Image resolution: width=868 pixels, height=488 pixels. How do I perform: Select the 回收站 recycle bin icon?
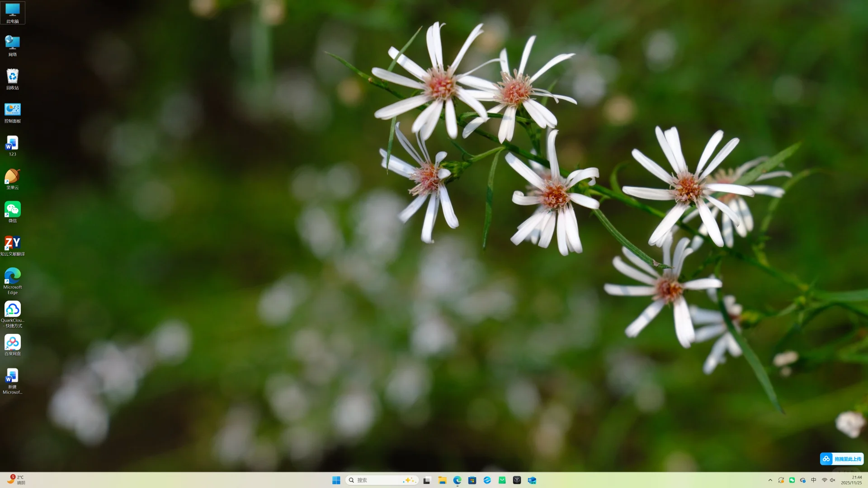click(12, 79)
